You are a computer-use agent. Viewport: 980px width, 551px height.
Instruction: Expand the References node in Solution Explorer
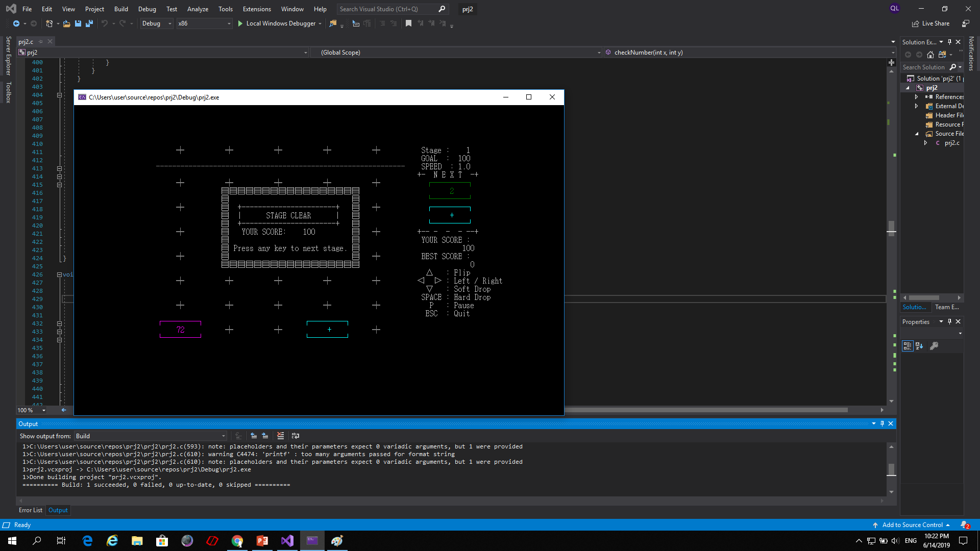tap(916, 97)
